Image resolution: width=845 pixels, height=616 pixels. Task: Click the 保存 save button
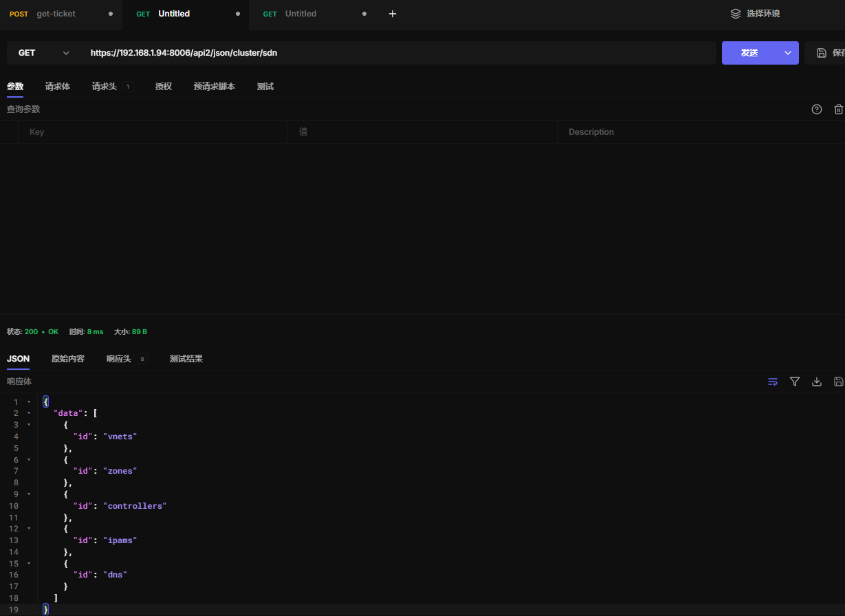point(830,53)
